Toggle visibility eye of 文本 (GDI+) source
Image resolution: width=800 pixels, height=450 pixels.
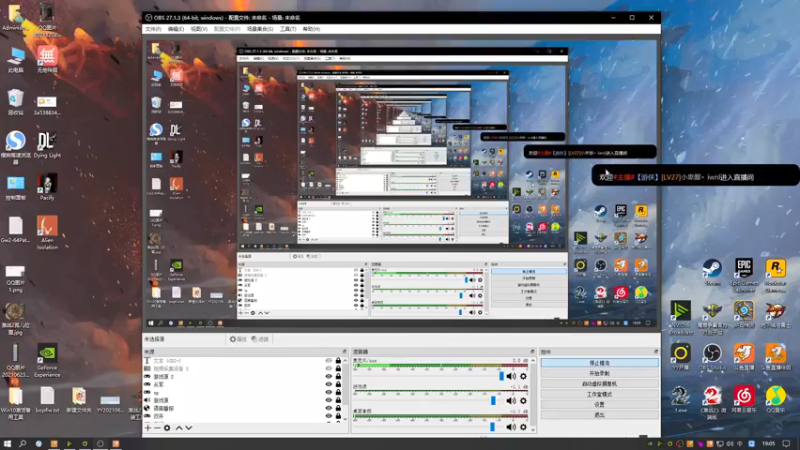329,361
